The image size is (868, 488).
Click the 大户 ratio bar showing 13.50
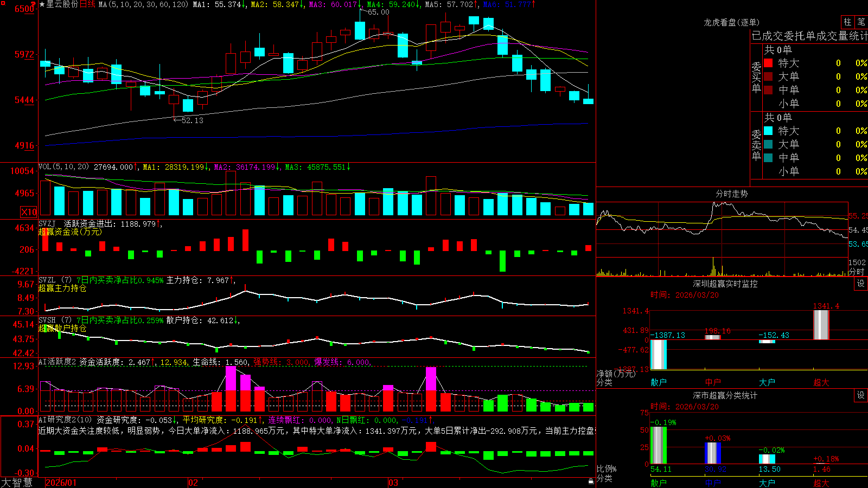tap(767, 459)
